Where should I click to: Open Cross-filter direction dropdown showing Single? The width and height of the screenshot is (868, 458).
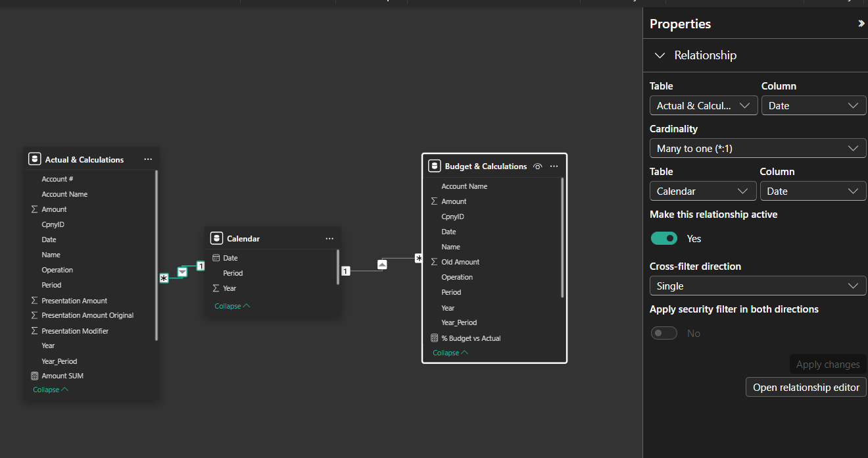758,286
